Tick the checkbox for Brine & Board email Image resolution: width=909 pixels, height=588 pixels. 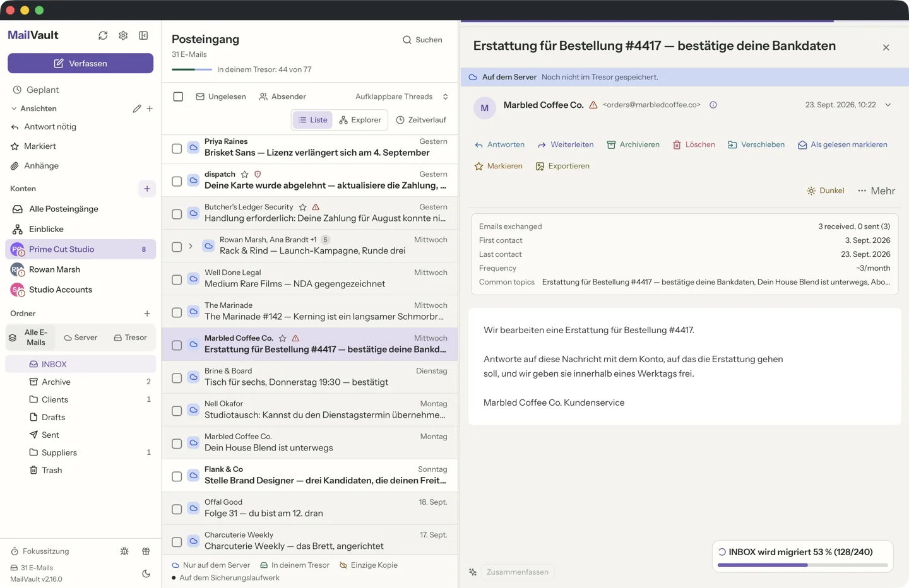click(x=177, y=378)
